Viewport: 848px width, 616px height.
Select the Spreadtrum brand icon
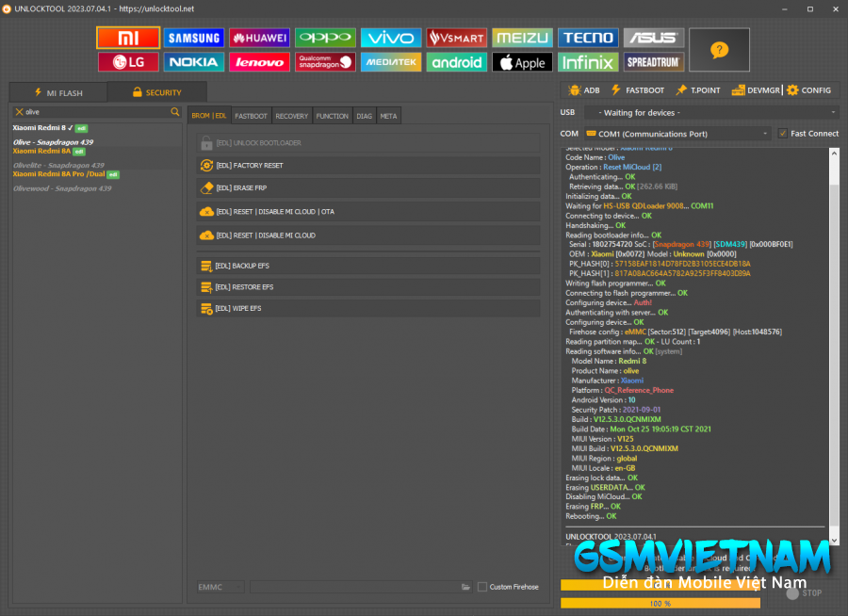(654, 62)
